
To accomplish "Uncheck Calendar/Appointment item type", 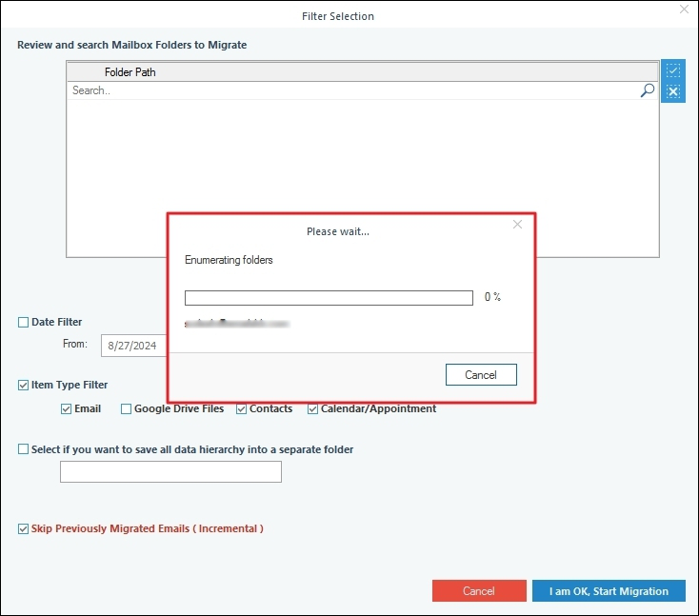I will (312, 409).
